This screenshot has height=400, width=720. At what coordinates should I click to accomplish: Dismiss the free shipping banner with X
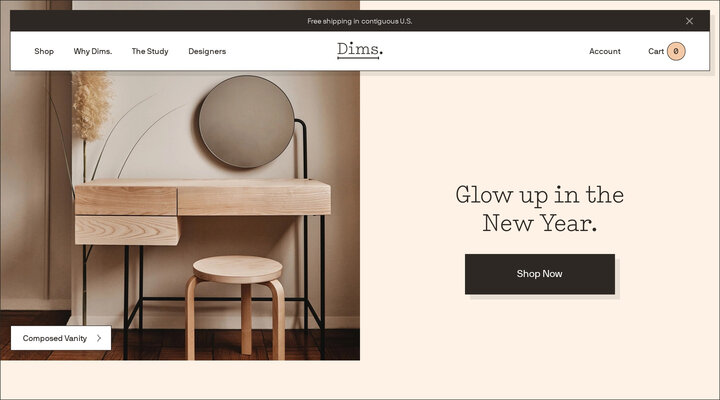click(689, 21)
